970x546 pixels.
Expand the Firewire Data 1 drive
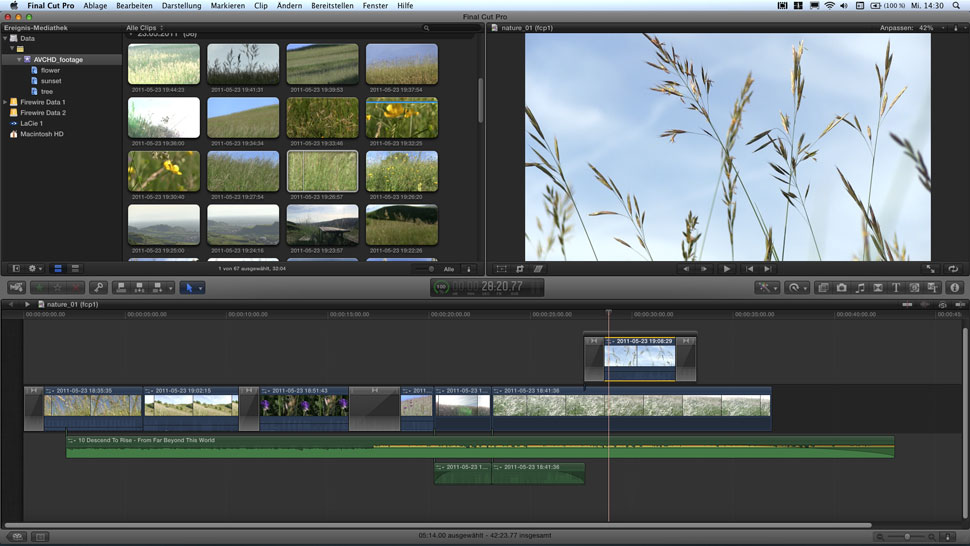point(6,102)
